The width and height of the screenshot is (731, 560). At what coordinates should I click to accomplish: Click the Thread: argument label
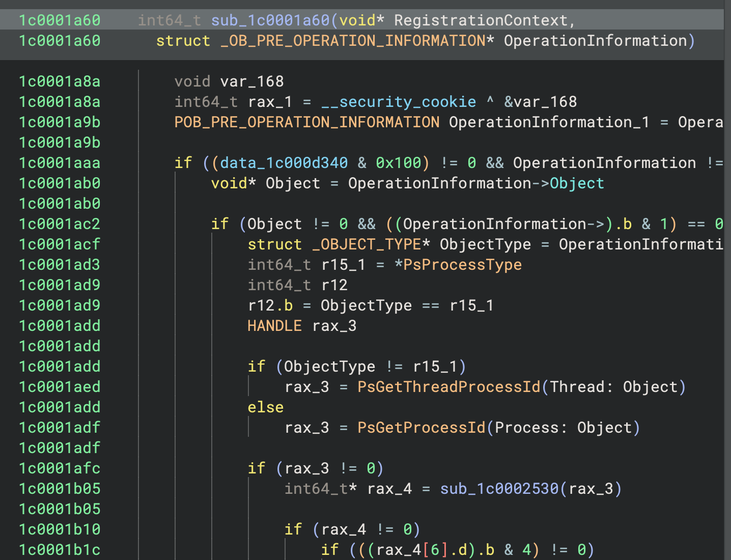click(x=581, y=387)
